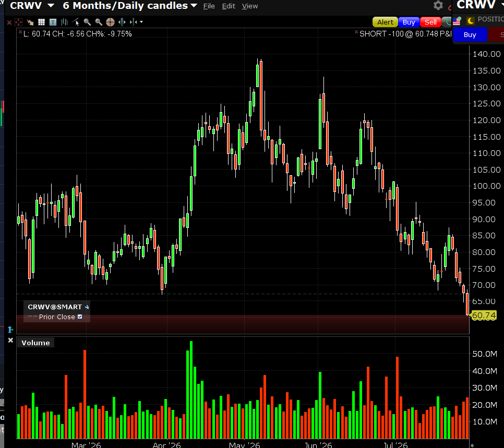504x448 pixels.
Task: Click the Mar '26 date axis label
Action: [x=86, y=445]
